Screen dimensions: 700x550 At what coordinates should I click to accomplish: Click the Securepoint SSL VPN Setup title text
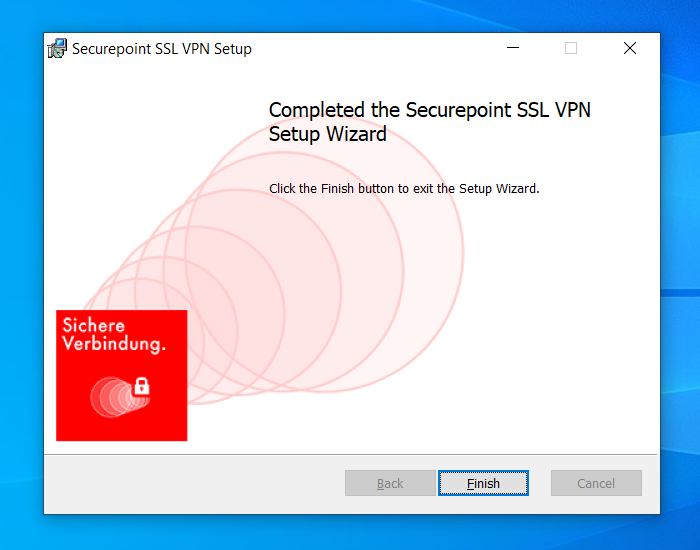tap(162, 49)
